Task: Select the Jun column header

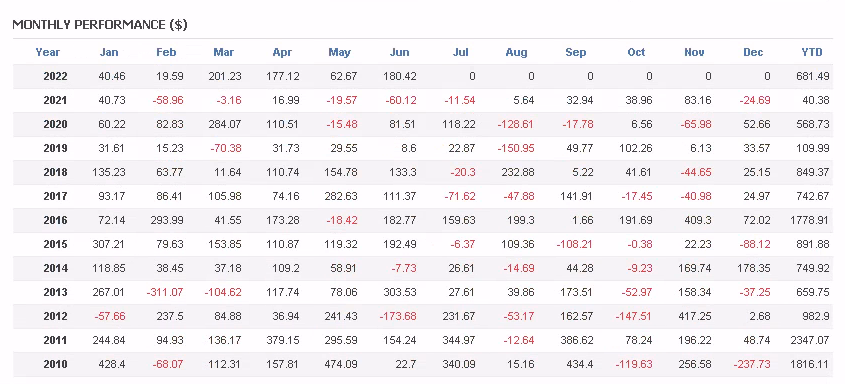Action: coord(399,52)
